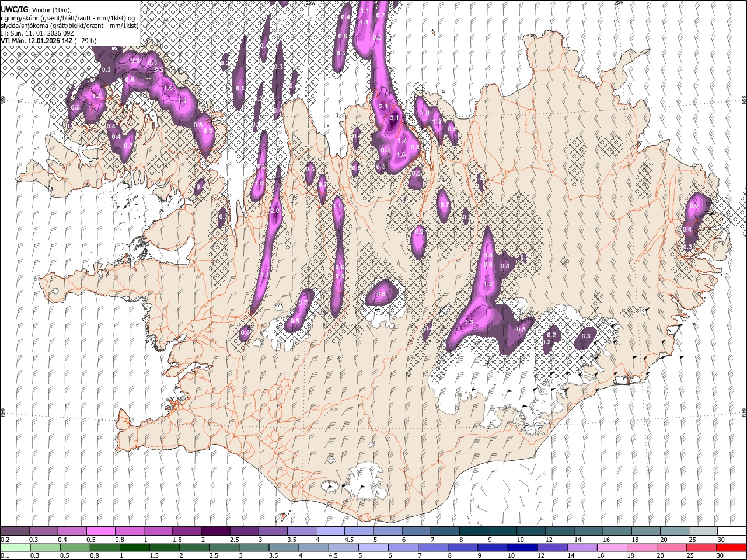Screen dimensions: 747x560
Task: Click the 3.1 precipitation value on the map
Action: pyautogui.click(x=394, y=118)
